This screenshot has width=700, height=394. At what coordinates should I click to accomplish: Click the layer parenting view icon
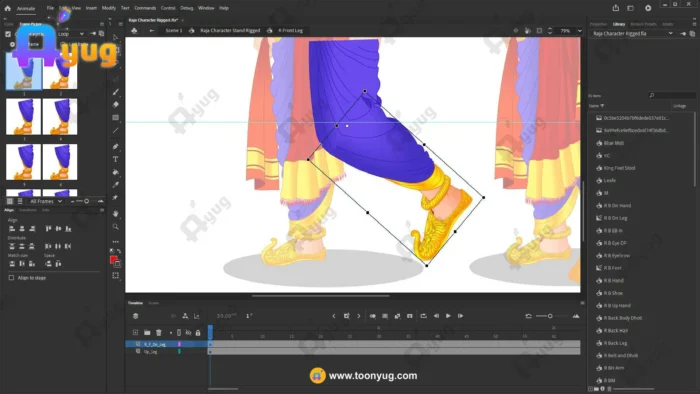[185, 316]
